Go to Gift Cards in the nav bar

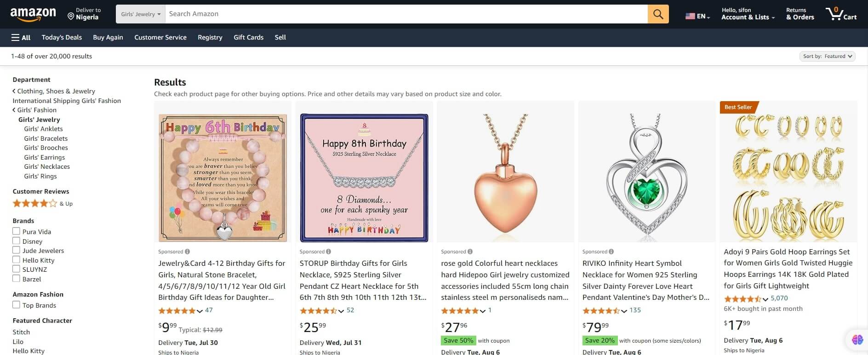coord(248,37)
